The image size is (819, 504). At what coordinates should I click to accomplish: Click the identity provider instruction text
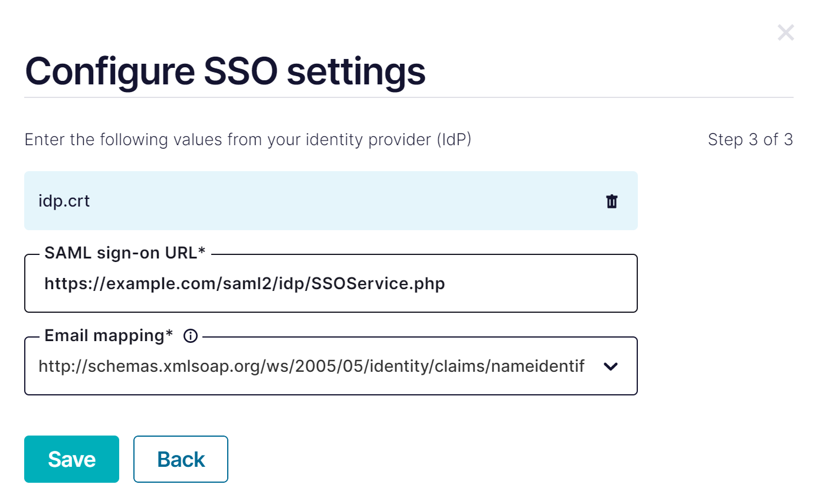point(248,140)
